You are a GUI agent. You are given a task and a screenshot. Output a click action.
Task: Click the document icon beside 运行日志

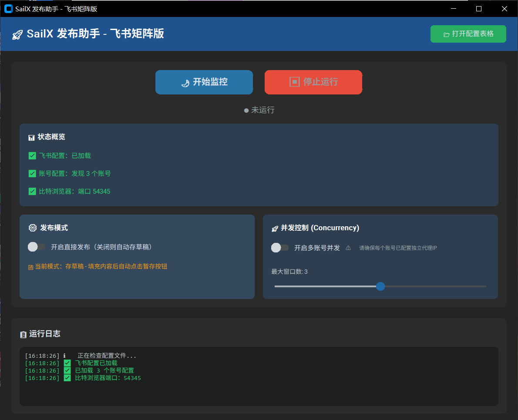pos(24,334)
